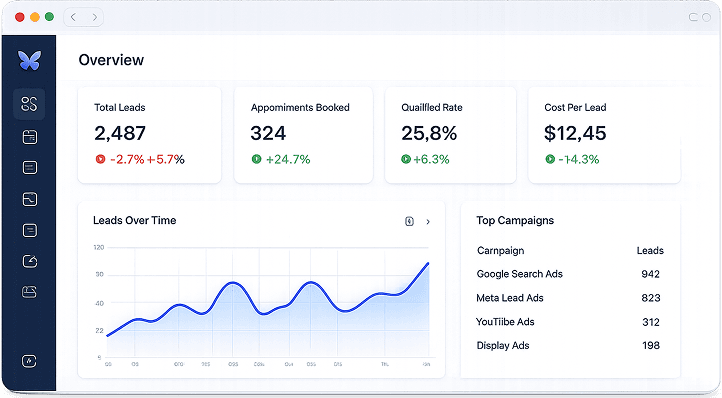Open the wave chart icon in sidebar
722x398 pixels.
pyautogui.click(x=29, y=199)
